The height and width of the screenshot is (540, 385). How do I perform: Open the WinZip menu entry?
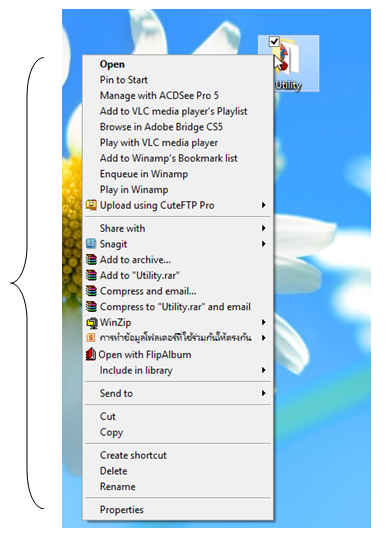click(178, 322)
